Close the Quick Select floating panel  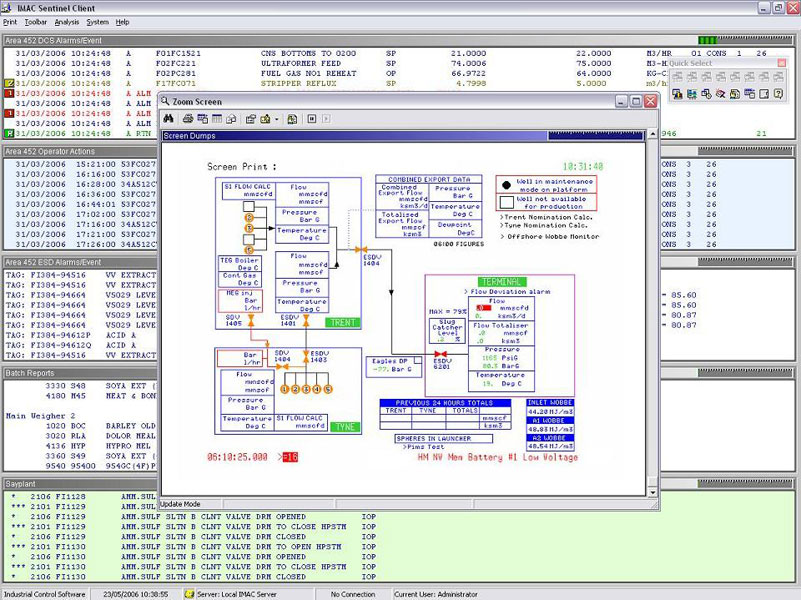click(781, 63)
